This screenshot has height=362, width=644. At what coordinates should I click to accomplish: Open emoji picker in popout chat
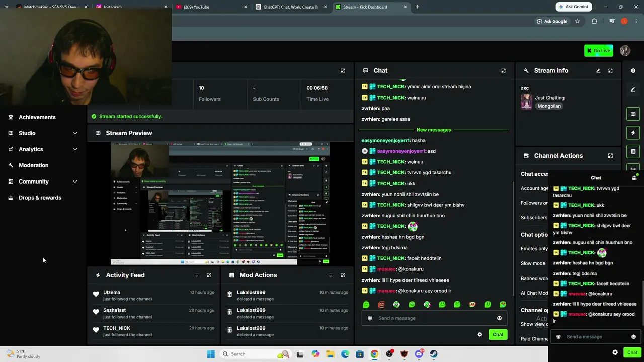[x=633, y=337]
